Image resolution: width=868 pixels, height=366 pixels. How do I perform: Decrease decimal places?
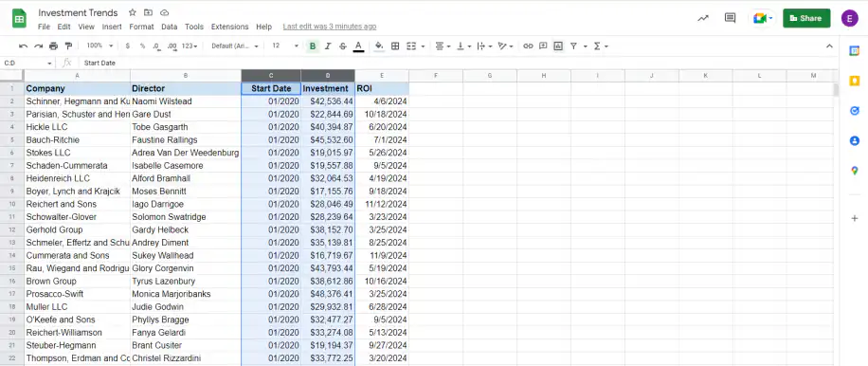pyautogui.click(x=156, y=46)
